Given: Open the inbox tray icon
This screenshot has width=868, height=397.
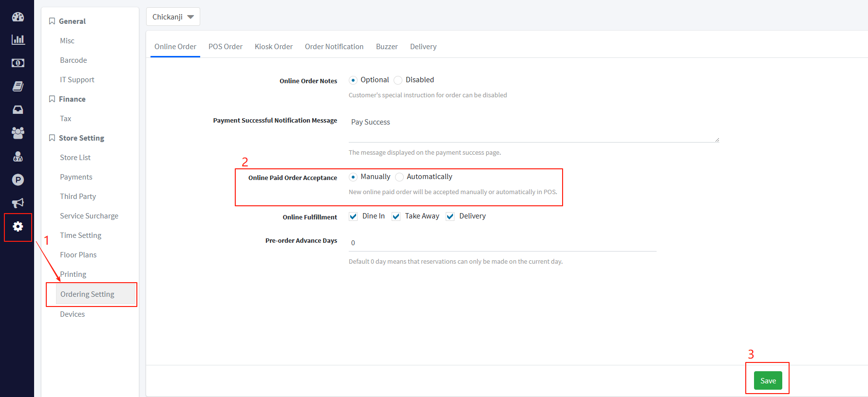Looking at the screenshot, I should tap(18, 109).
